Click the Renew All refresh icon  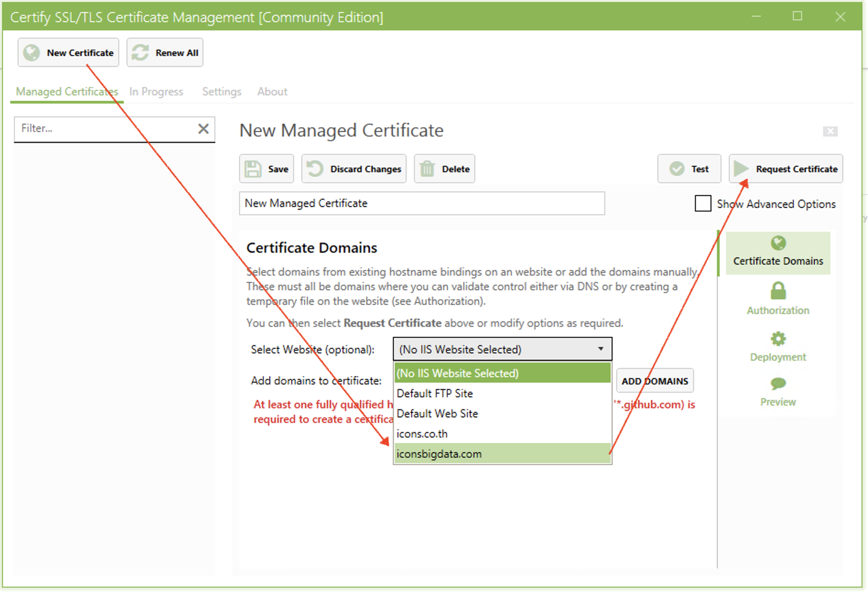pyautogui.click(x=140, y=53)
